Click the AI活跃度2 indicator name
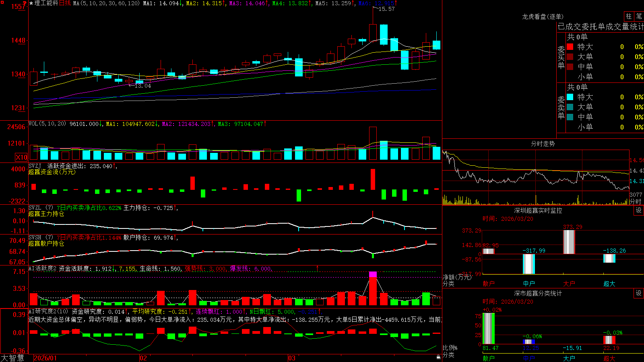 click(x=43, y=269)
